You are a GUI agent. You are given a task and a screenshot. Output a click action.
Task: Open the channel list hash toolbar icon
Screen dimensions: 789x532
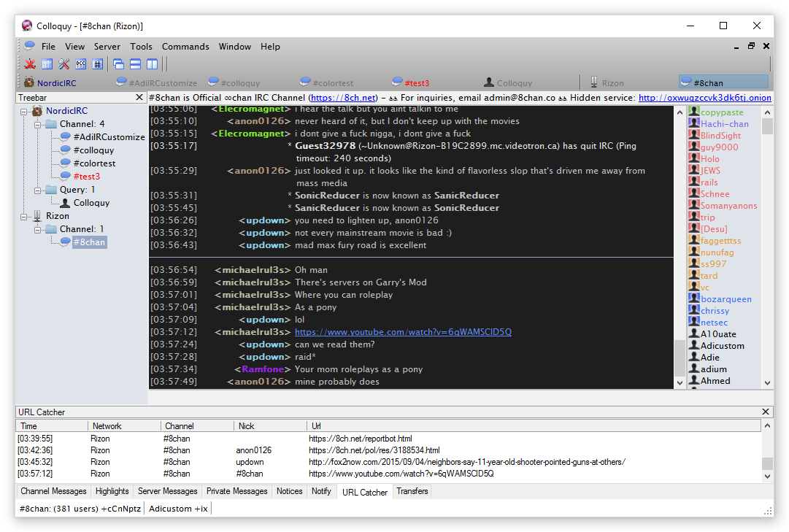(x=98, y=64)
